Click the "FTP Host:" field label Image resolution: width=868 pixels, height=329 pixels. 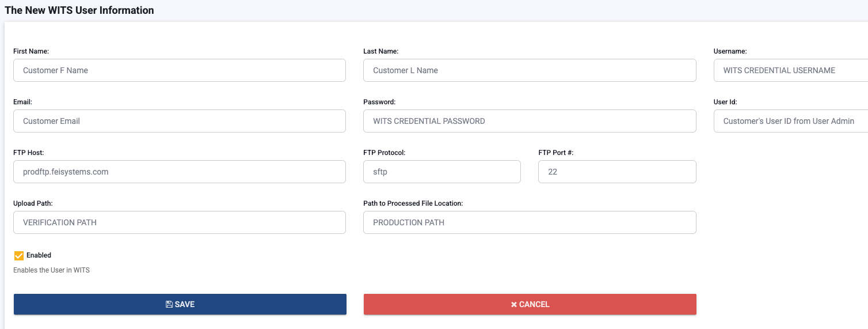(x=29, y=153)
